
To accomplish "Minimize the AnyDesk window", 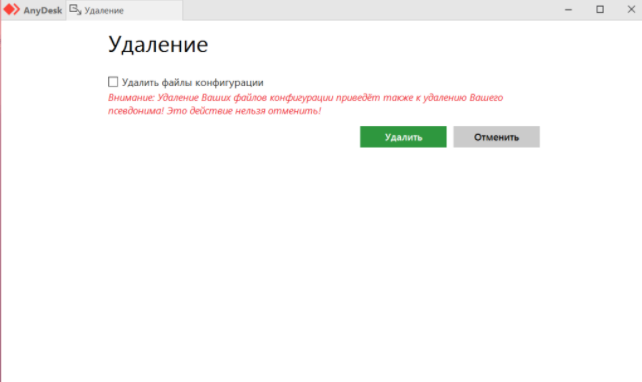I will pos(568,9).
